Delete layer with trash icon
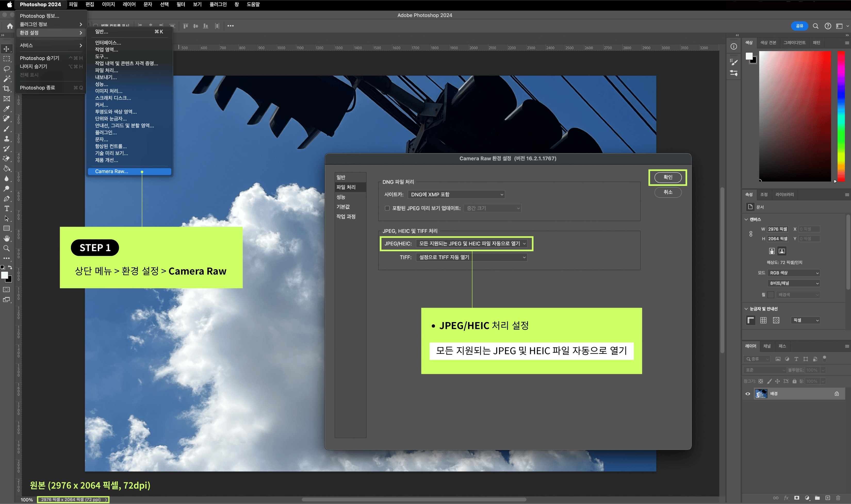Viewport: 851px width, 504px height. [x=838, y=498]
